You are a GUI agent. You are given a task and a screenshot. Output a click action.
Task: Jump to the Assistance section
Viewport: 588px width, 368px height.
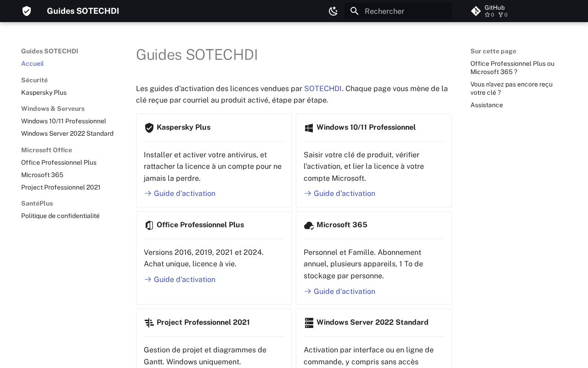[486, 105]
